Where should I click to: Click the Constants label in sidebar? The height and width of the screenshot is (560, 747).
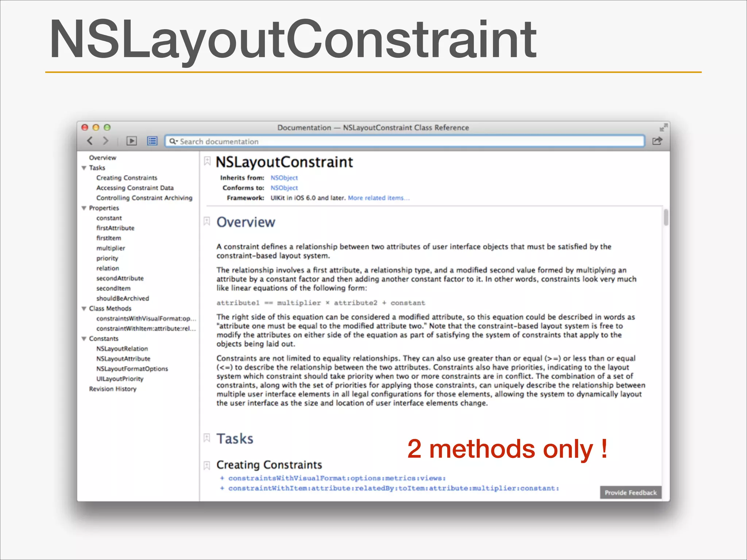click(x=104, y=339)
